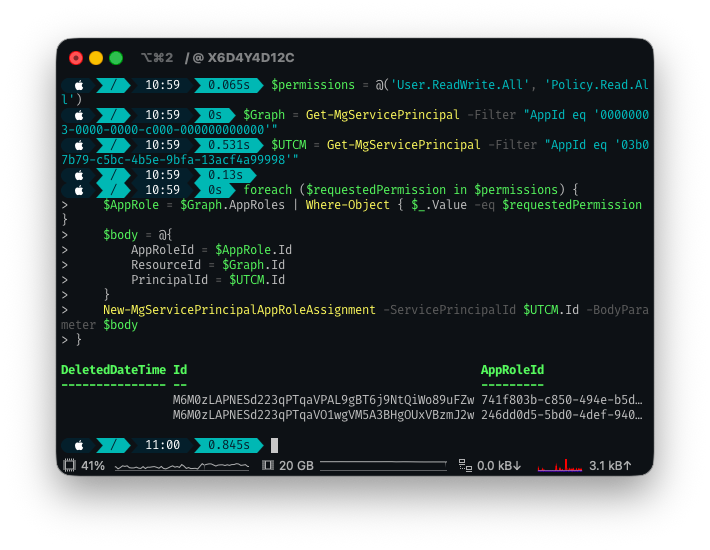The width and height of the screenshot is (710, 550).
Task: Click the Apple logo in the latest prompt
Action: tap(79, 445)
